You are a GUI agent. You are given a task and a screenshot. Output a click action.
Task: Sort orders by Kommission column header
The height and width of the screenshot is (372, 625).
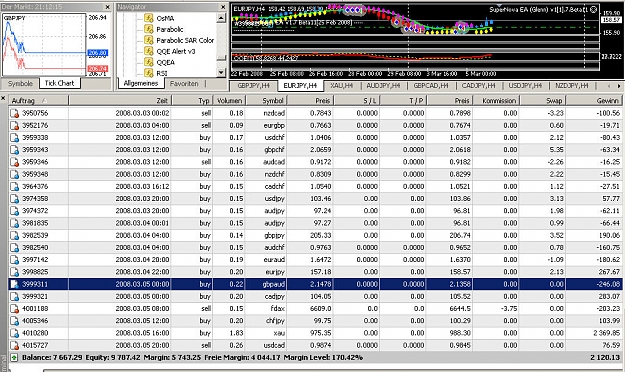pyautogui.click(x=496, y=101)
